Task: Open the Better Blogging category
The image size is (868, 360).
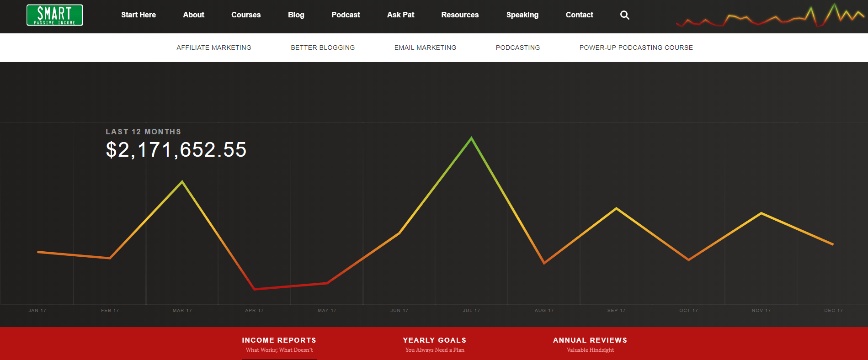Action: (323, 48)
